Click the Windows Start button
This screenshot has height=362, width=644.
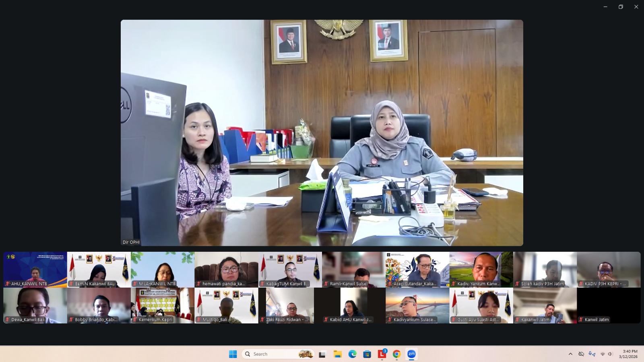(233, 354)
